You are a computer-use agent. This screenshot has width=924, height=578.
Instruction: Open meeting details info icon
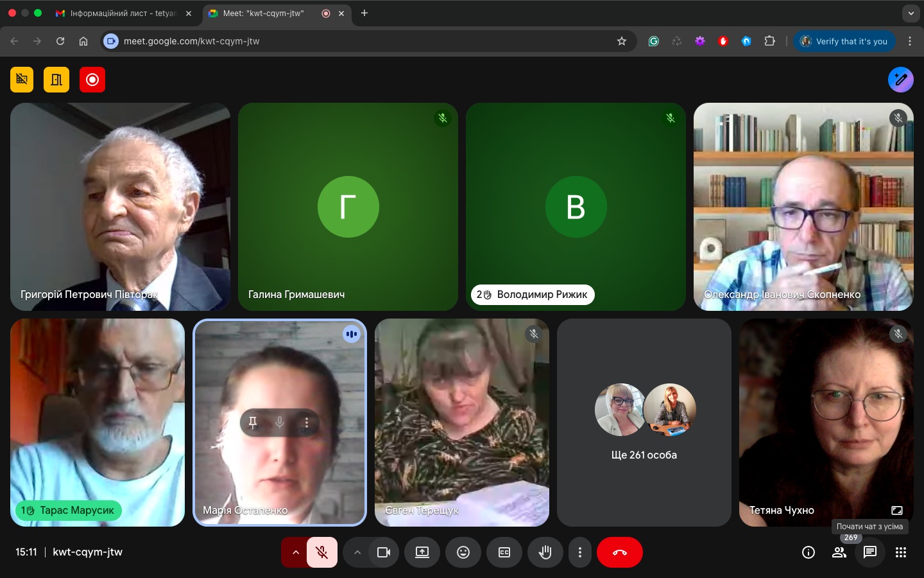[809, 552]
